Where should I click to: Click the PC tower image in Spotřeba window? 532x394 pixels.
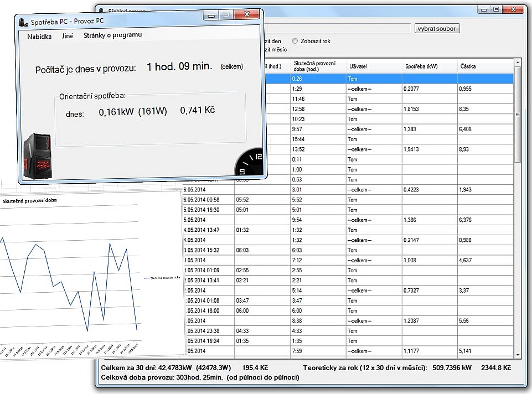coord(38,156)
